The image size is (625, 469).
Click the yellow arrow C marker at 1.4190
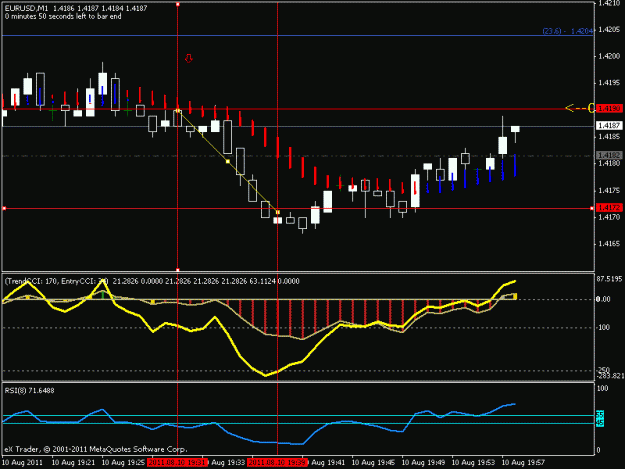tap(580, 108)
